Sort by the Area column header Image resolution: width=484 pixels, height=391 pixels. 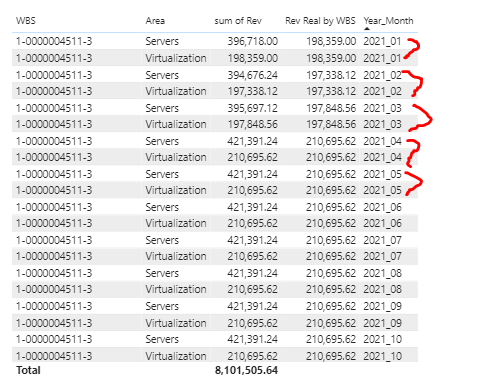coord(155,21)
